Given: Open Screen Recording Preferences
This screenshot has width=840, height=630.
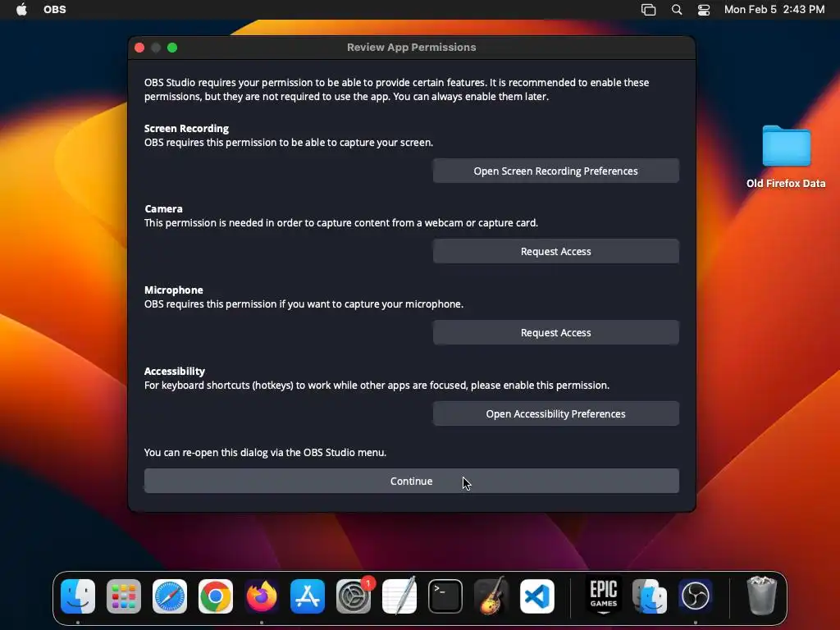Looking at the screenshot, I should tap(555, 171).
